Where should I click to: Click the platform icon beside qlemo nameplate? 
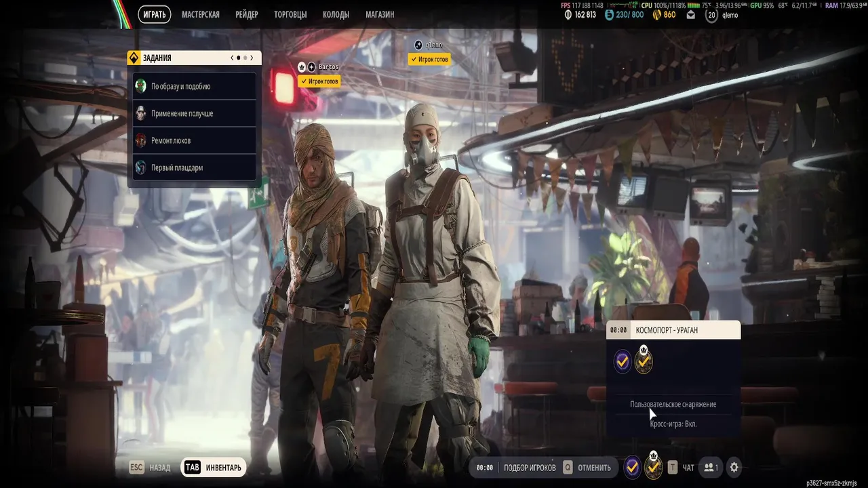(418, 45)
